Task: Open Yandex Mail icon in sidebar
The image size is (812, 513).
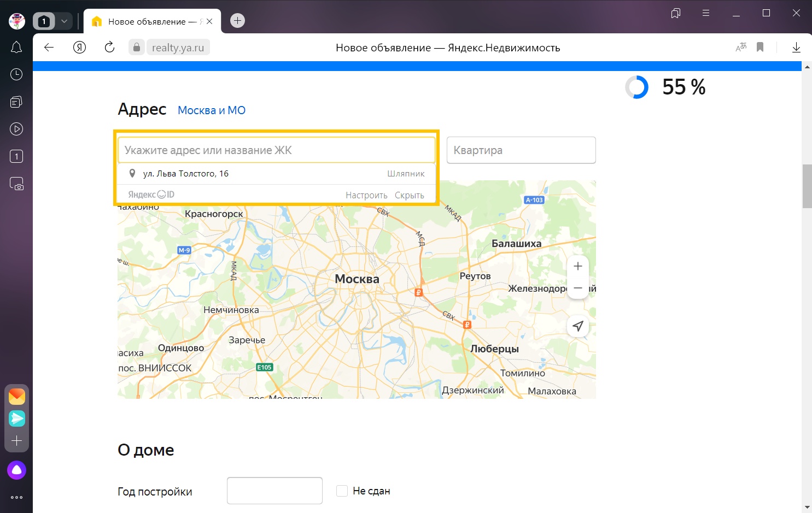Action: [17, 396]
